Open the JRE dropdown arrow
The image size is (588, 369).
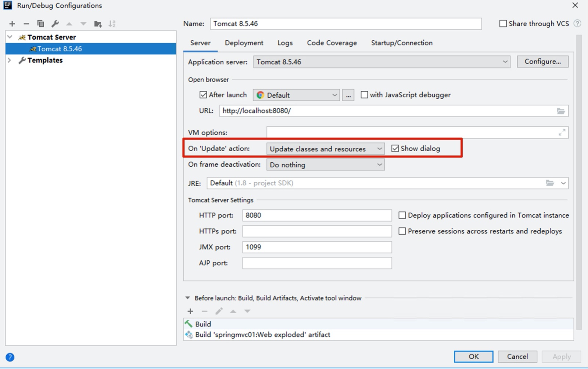coord(563,183)
